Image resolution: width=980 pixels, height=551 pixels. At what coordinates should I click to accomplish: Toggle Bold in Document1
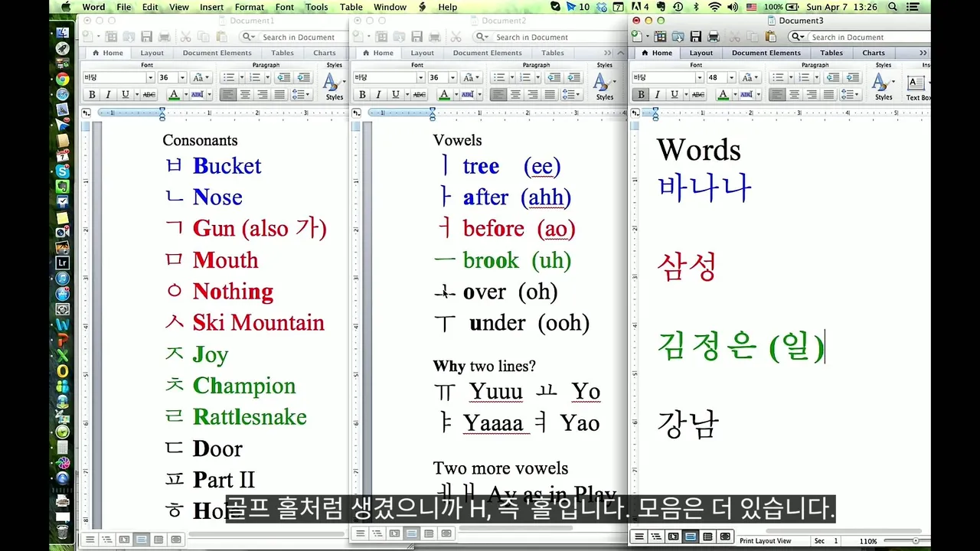coord(92,94)
